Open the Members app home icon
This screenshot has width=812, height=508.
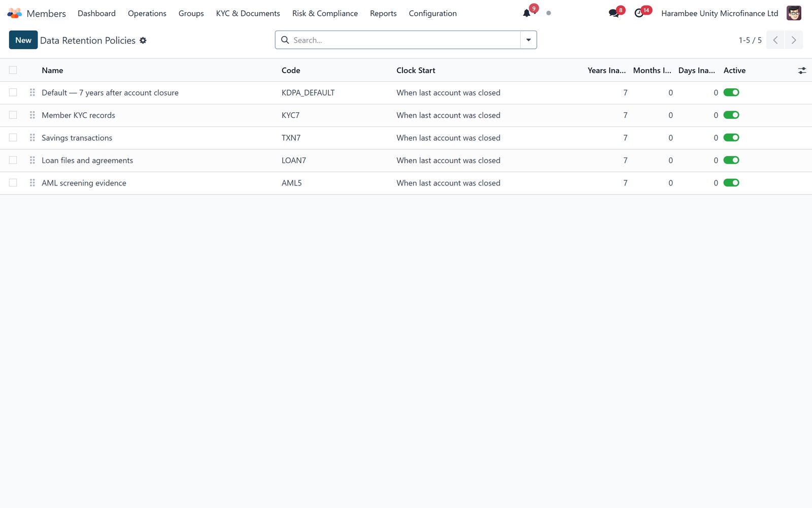point(15,13)
